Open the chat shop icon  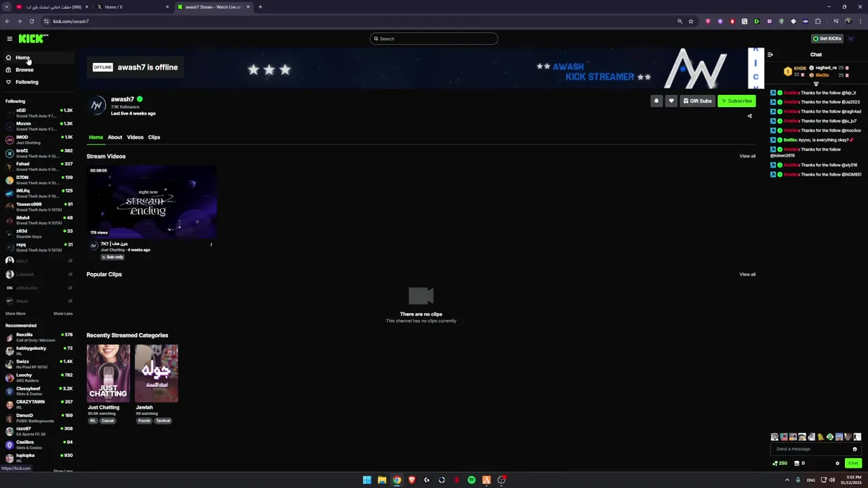coord(796,464)
